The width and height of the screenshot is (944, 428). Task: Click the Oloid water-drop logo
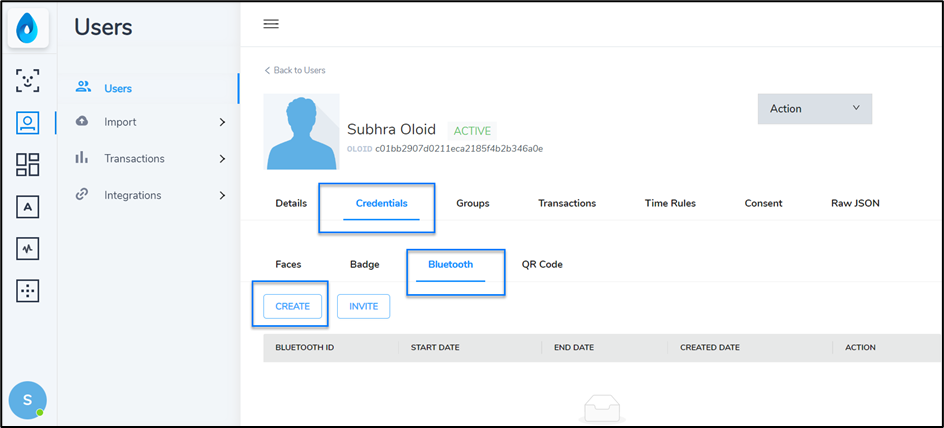tap(28, 29)
